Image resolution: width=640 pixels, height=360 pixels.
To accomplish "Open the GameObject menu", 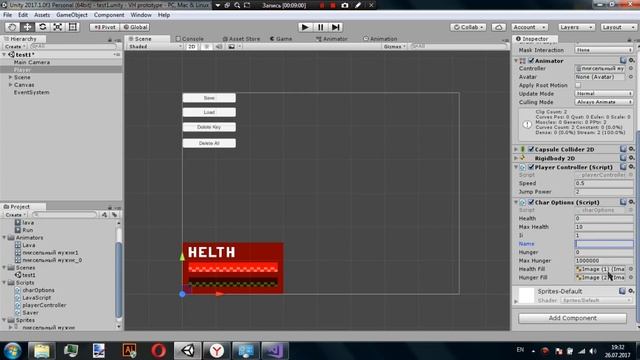I will 72,15.
